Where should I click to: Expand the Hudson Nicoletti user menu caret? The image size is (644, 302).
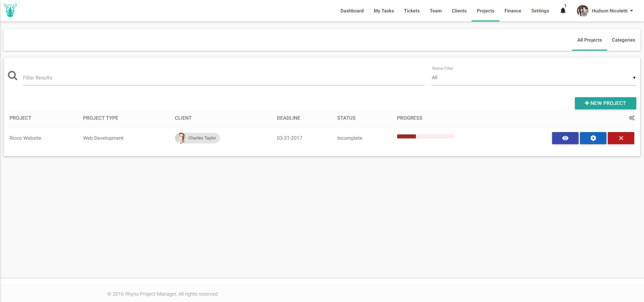point(632,11)
